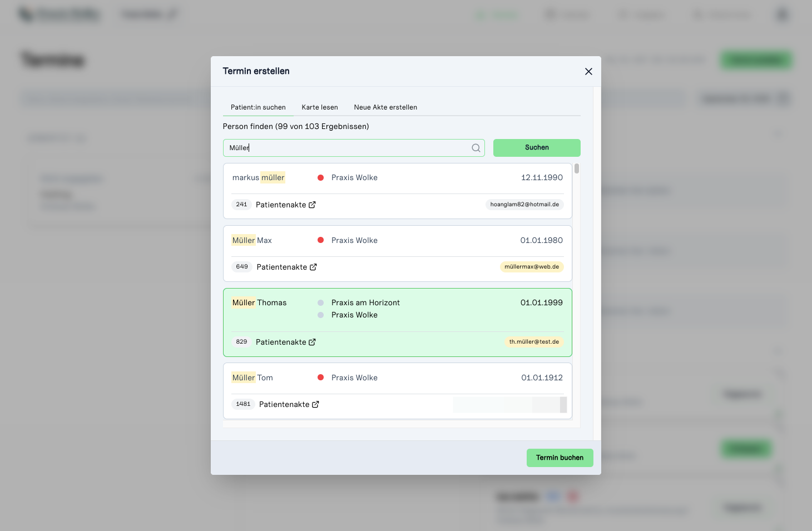
Task: Click the search magnifier icon in the field
Action: (476, 148)
